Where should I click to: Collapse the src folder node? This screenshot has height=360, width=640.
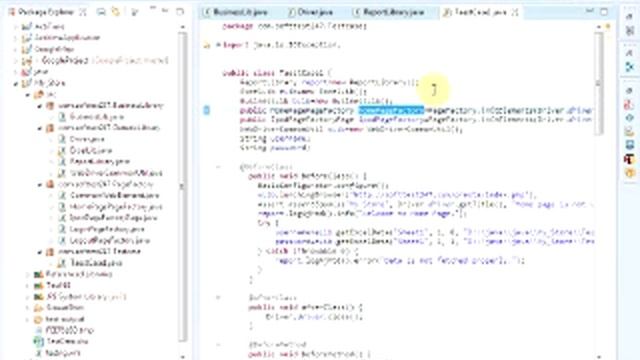click(x=28, y=95)
